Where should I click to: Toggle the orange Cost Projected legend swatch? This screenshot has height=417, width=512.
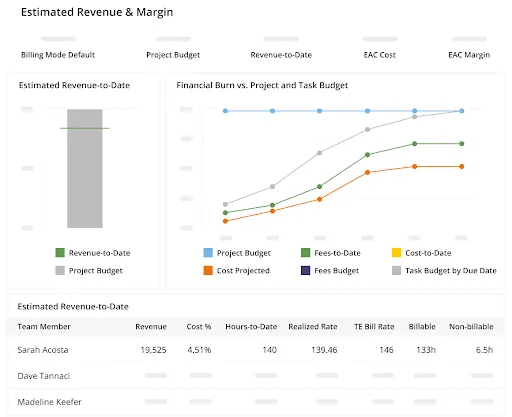(208, 270)
